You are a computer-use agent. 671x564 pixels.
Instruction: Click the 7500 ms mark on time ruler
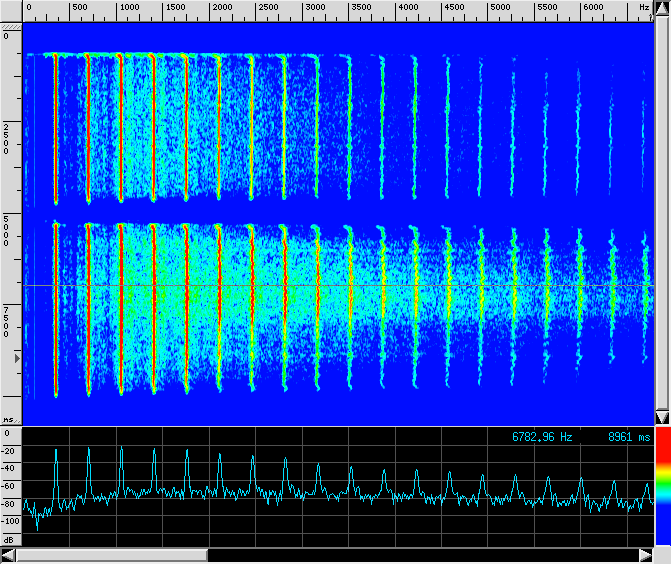pyautogui.click(x=8, y=324)
